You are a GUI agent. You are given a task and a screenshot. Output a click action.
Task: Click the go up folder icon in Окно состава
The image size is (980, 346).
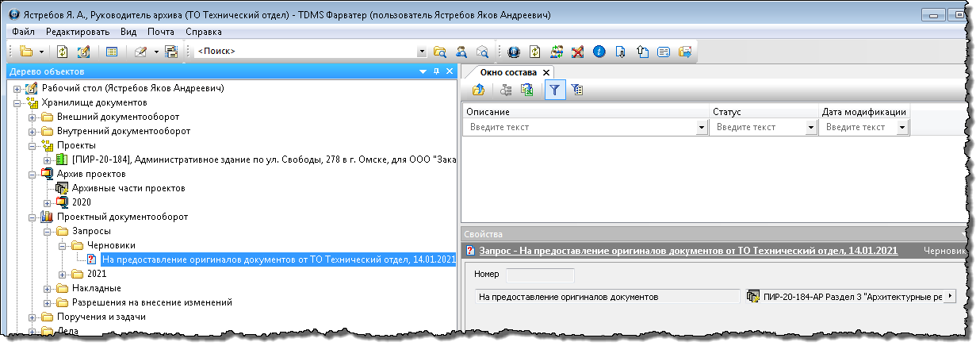(478, 90)
